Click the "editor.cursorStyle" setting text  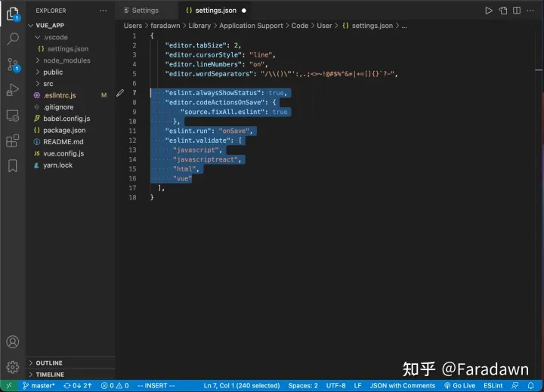click(x=203, y=55)
